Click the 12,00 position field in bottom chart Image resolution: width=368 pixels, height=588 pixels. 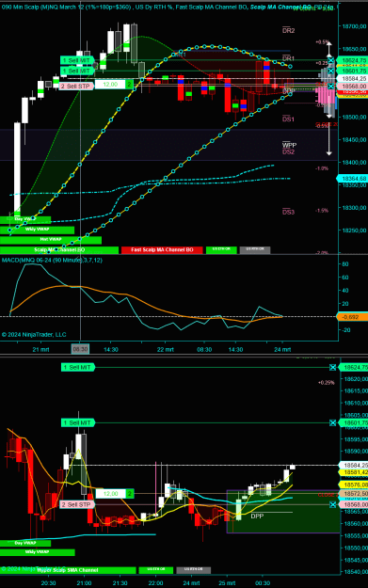click(x=111, y=494)
